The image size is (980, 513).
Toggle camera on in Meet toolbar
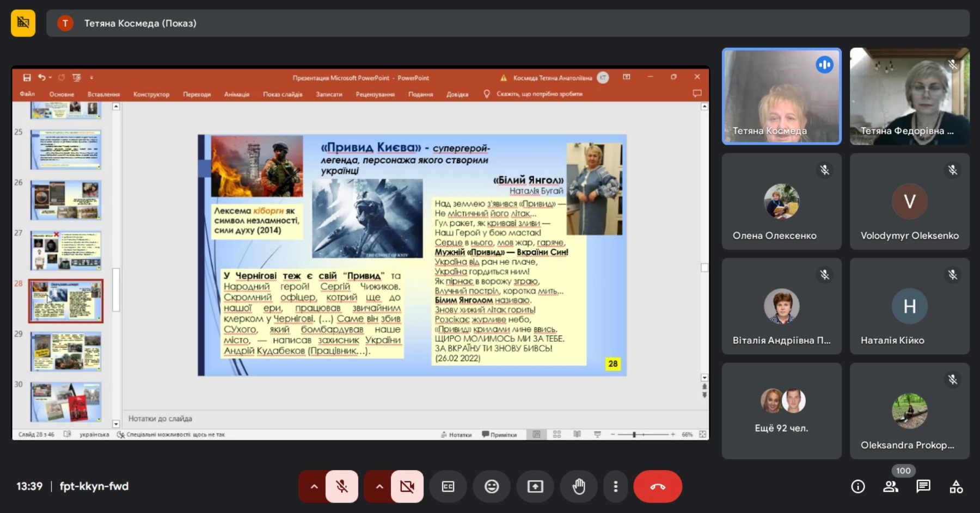tap(407, 486)
